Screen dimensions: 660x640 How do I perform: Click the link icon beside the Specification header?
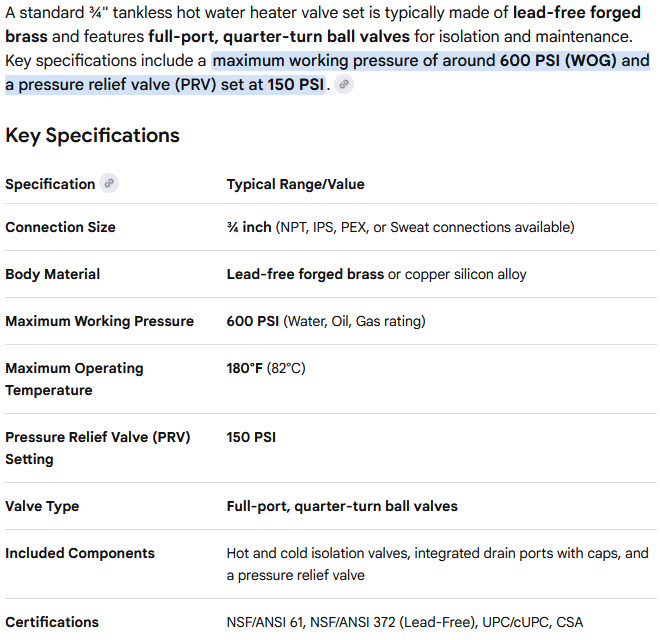coord(109,184)
